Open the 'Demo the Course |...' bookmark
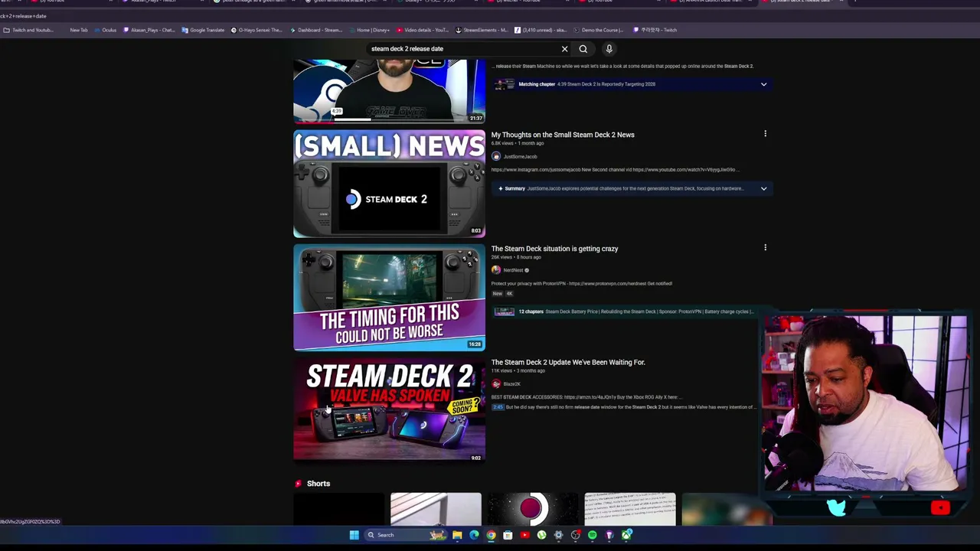 click(598, 30)
